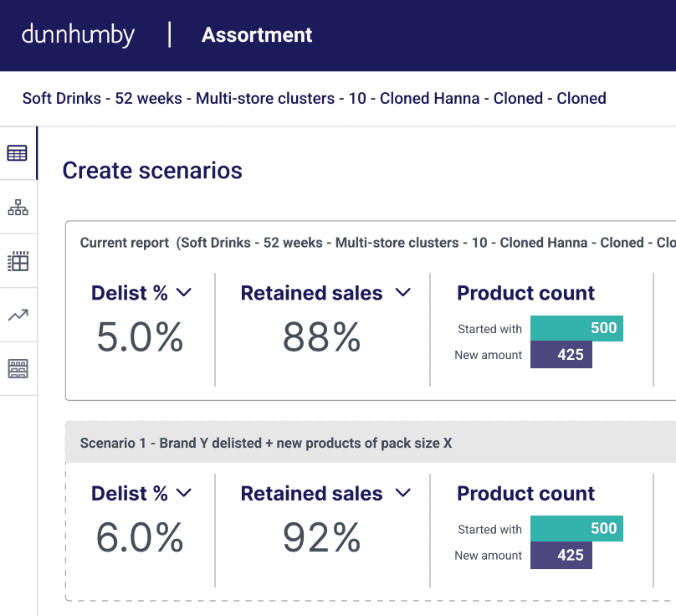This screenshot has width=676, height=616.
Task: Click the 5.0% delist value
Action: (140, 338)
